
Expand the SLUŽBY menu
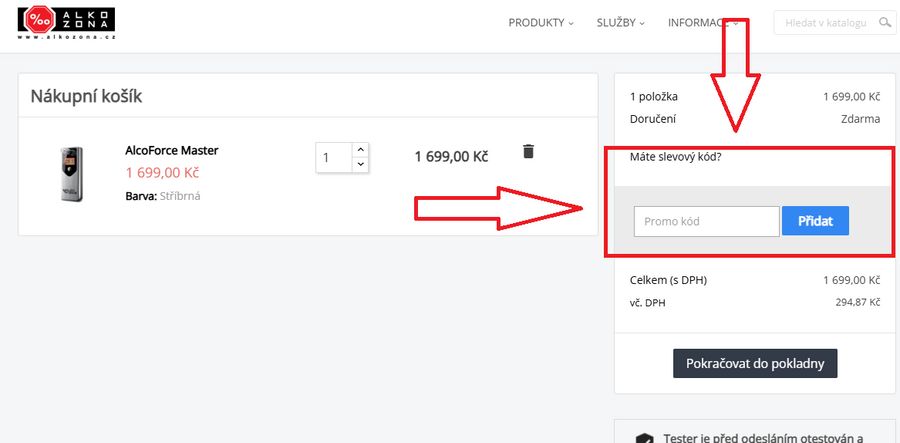[x=620, y=23]
